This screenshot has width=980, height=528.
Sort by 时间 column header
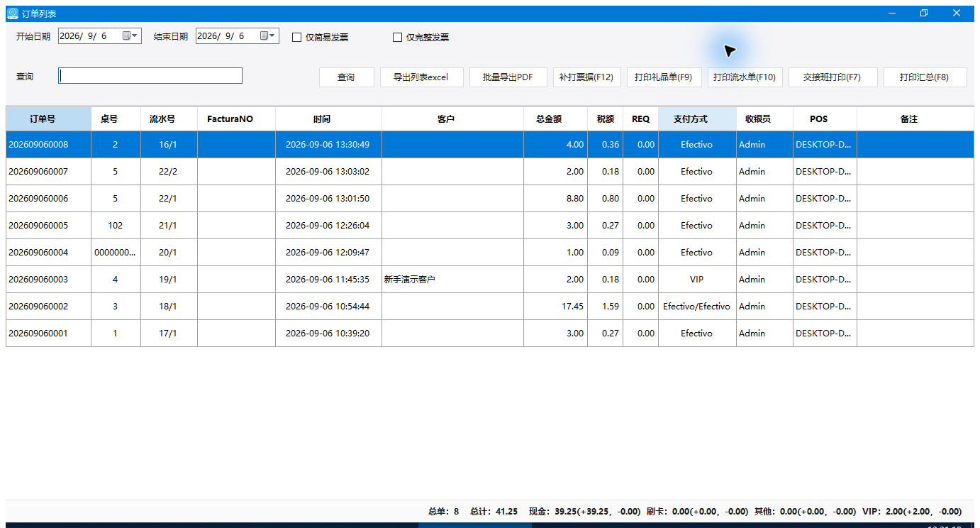[329, 119]
